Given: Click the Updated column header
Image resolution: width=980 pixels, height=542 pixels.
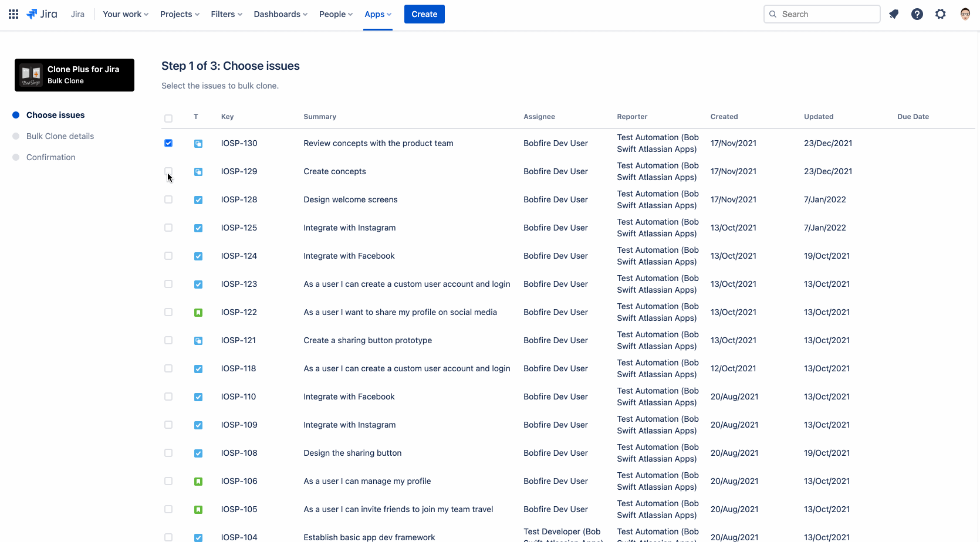Looking at the screenshot, I should (x=819, y=117).
